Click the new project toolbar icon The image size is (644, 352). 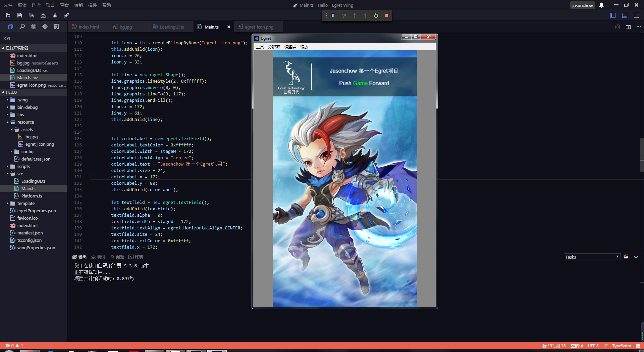click(8, 15)
